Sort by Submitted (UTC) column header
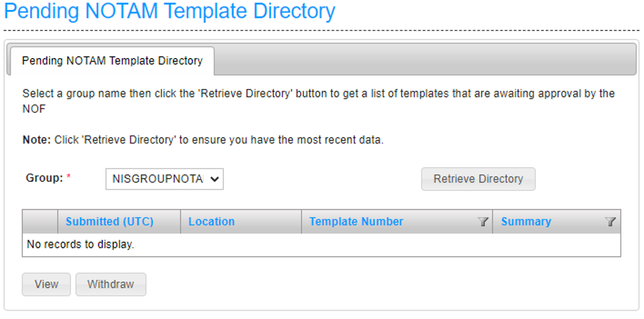644x319 pixels. click(109, 221)
